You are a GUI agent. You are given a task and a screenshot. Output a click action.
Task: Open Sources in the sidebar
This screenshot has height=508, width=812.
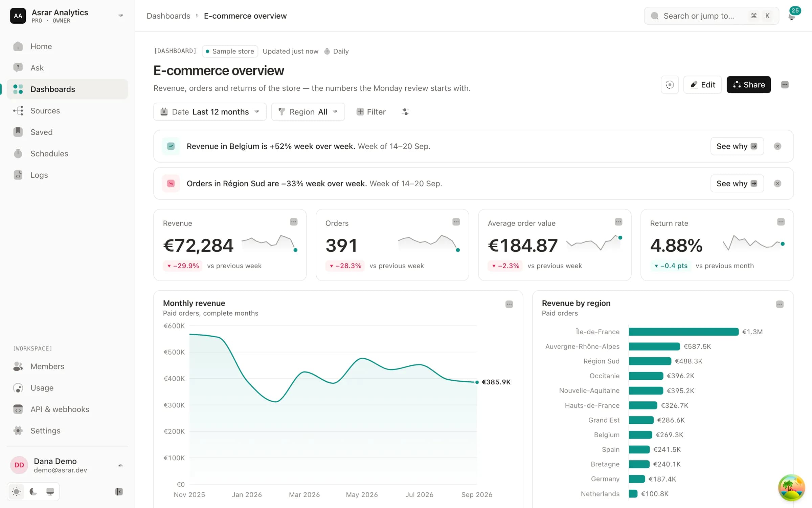[67, 111]
